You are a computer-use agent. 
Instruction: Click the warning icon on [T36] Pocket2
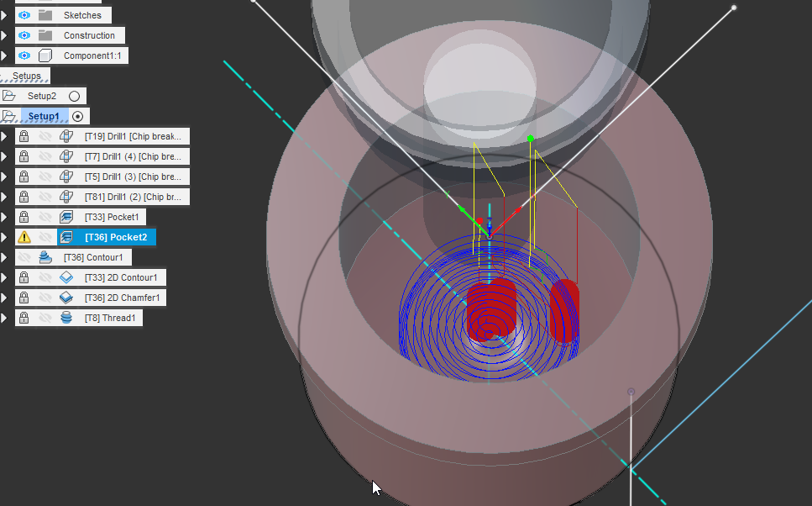[23, 236]
